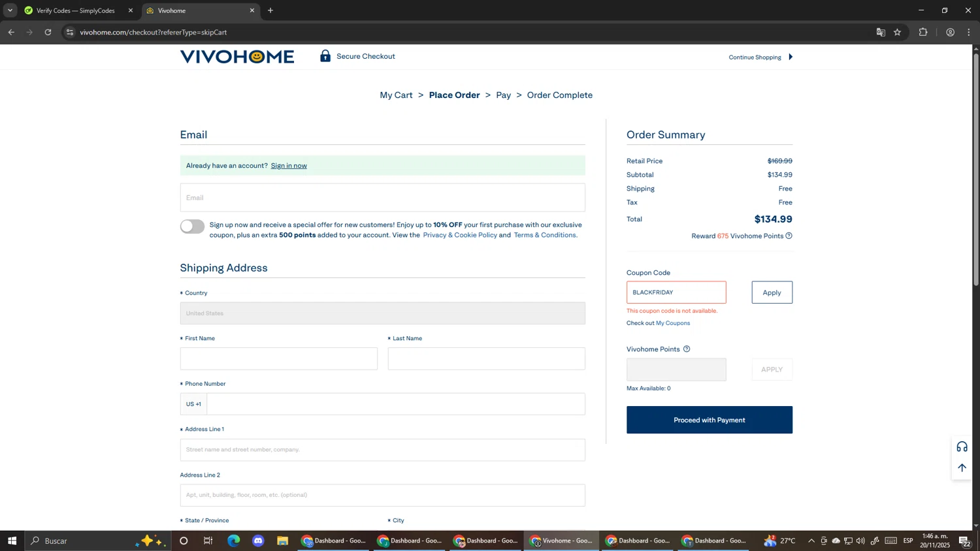Open Task View in taskbar
Screen dimensions: 980x551
208,541
